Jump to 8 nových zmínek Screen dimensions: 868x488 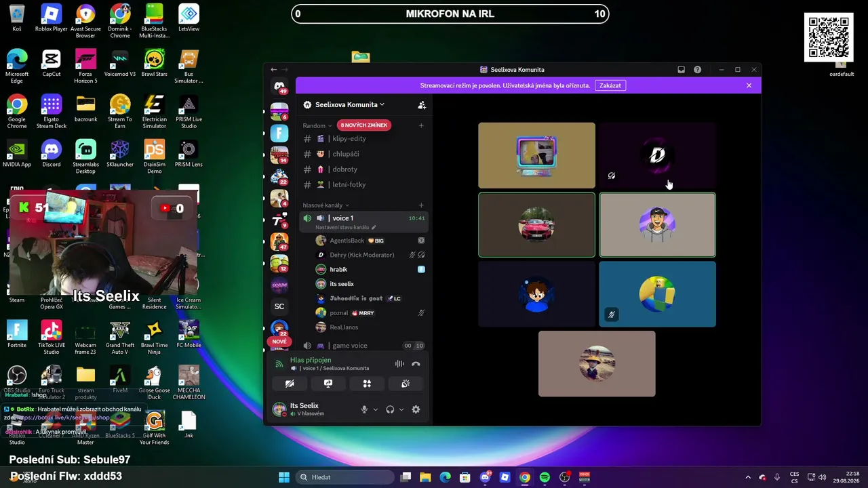364,125
